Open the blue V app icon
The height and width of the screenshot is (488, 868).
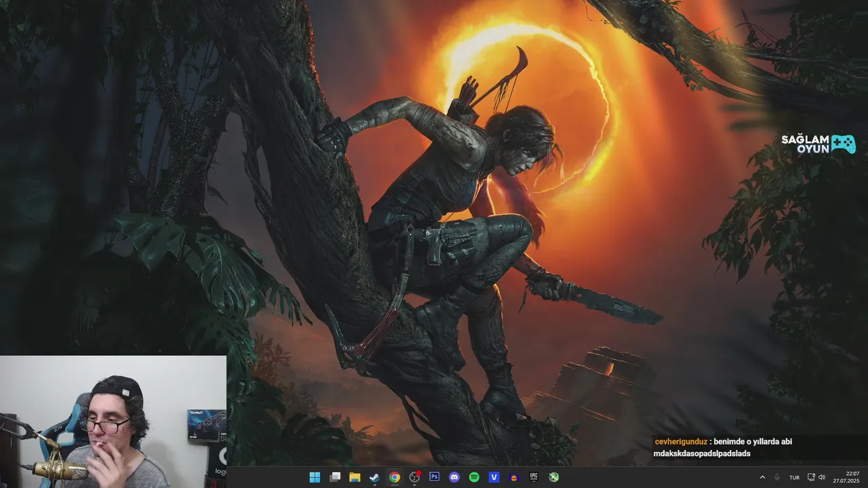click(494, 477)
